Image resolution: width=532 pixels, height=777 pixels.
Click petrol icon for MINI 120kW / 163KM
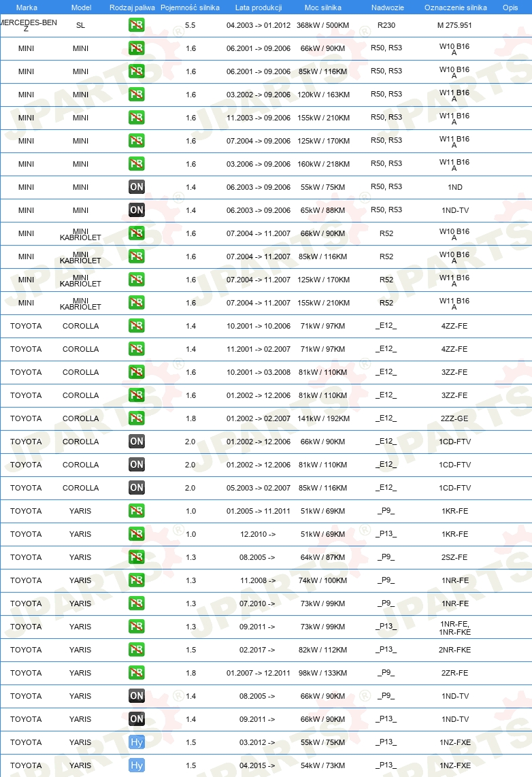pos(137,94)
